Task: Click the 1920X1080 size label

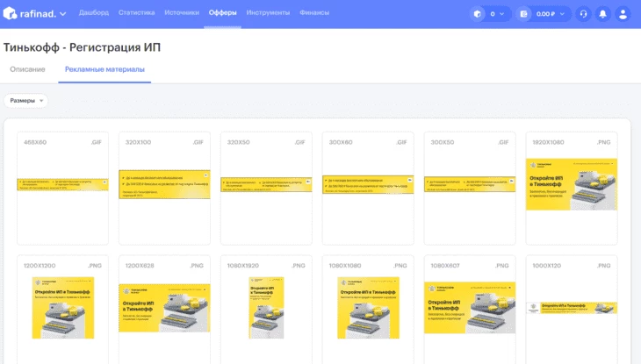Action: pyautogui.click(x=548, y=142)
